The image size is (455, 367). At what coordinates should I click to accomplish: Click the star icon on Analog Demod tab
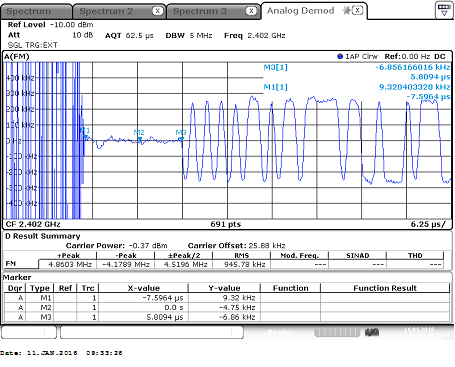[347, 10]
